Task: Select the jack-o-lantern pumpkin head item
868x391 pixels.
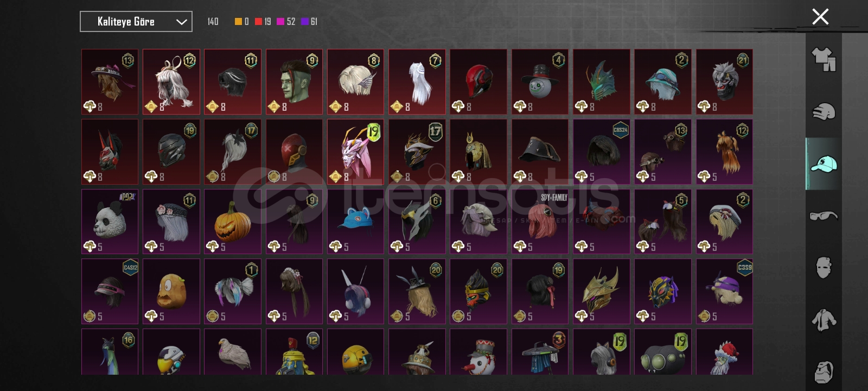Action: [x=233, y=222]
